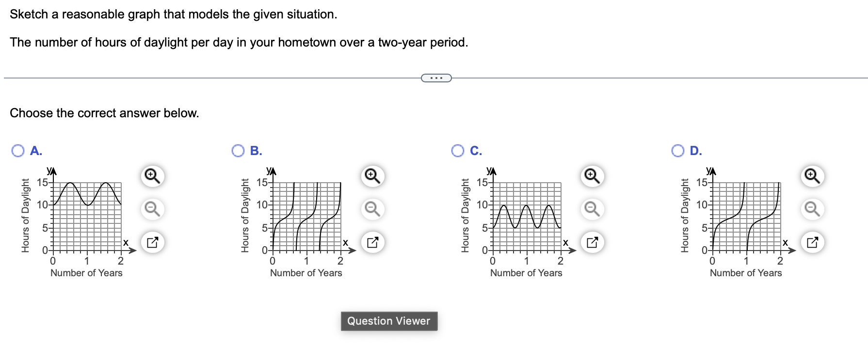Open the Question Viewer
The image size is (868, 346).
[388, 321]
